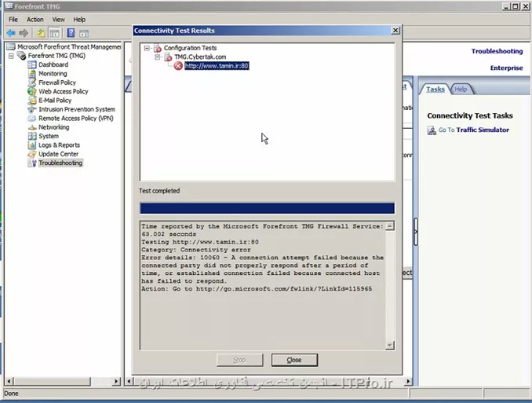This screenshot has width=532, height=403.
Task: Click the disabled Stop button
Action: (x=239, y=360)
